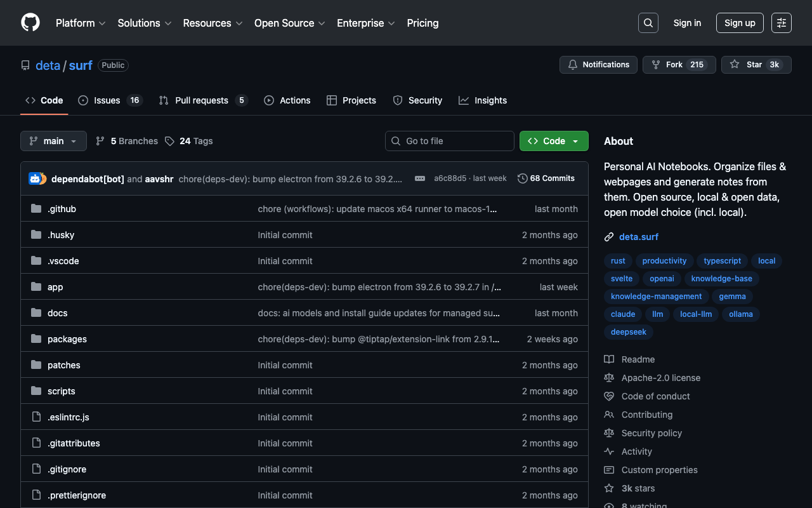Click the deta.surf website link
Viewport: 812px width, 508px height.
638,237
